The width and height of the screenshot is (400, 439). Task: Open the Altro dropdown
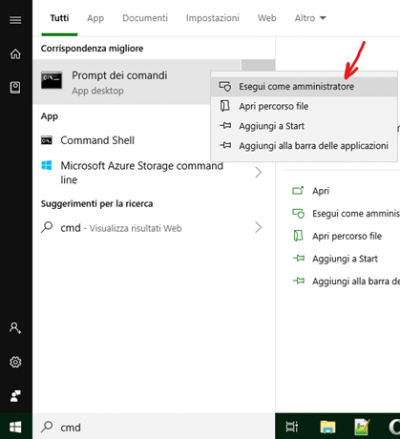310,18
